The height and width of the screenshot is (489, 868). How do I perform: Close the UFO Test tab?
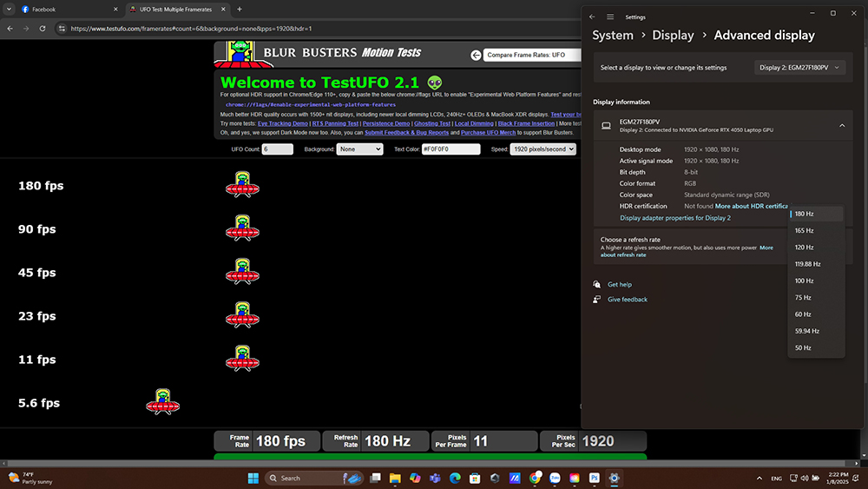pyautogui.click(x=223, y=10)
